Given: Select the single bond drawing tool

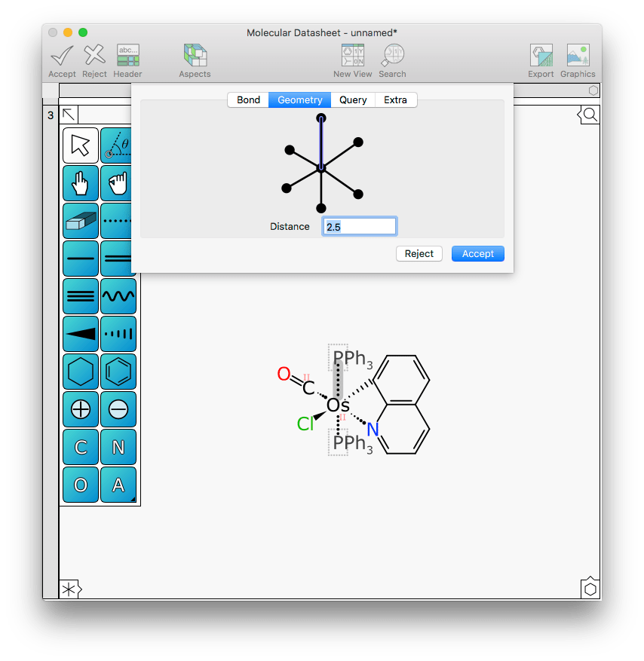Looking at the screenshot, I should pos(80,259).
